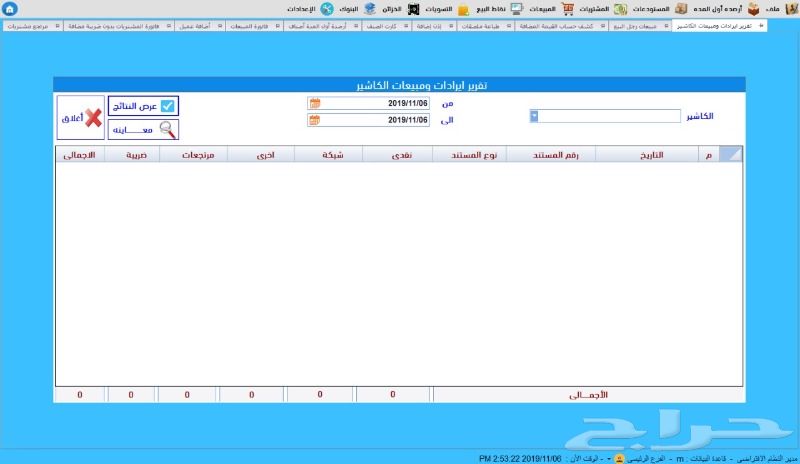Click the user icon in the status bar
The width and height of the screenshot is (800, 464).
pos(619,458)
